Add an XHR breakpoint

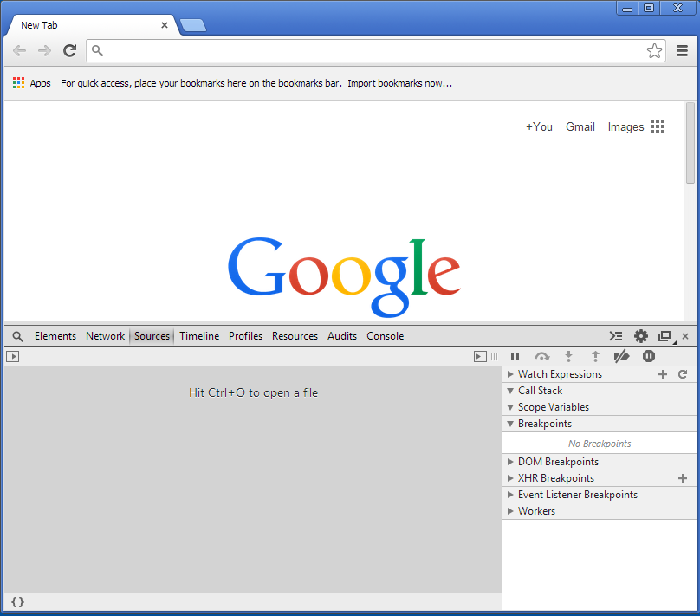(683, 478)
